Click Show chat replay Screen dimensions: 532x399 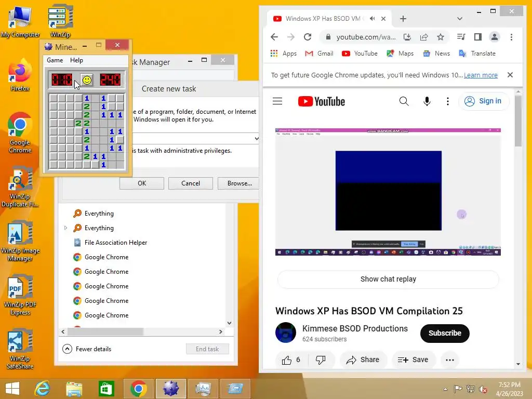coord(388,279)
